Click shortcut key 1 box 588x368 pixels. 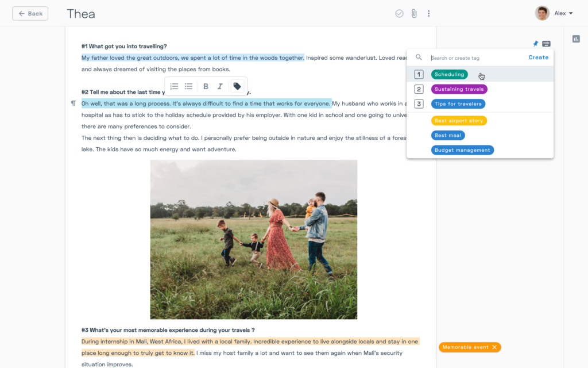click(419, 74)
